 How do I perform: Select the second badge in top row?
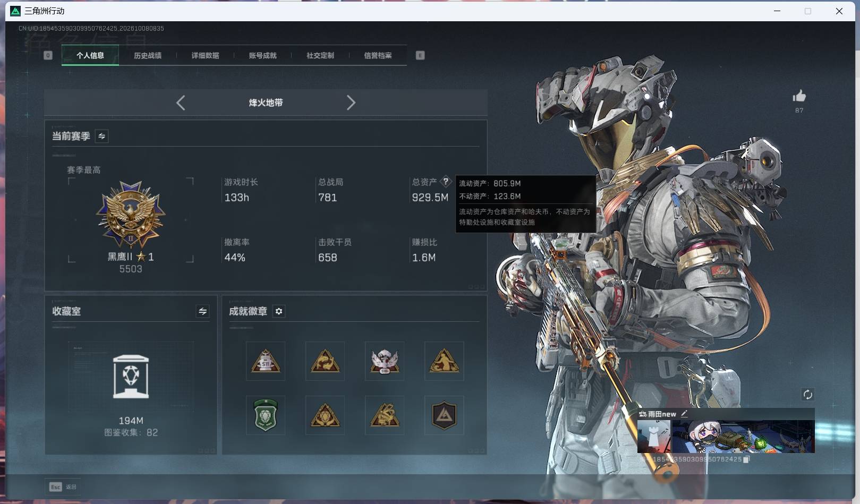[x=325, y=361]
